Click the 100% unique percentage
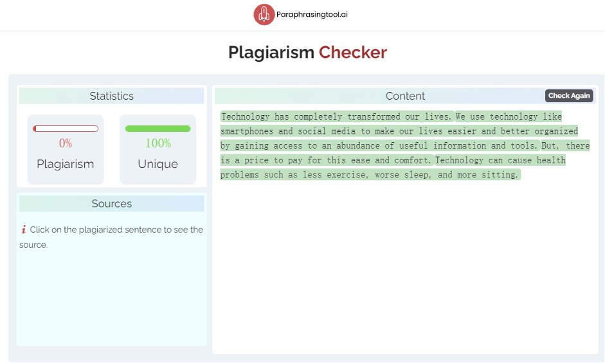Image resolution: width=605 pixels, height=364 pixels. pyautogui.click(x=158, y=143)
